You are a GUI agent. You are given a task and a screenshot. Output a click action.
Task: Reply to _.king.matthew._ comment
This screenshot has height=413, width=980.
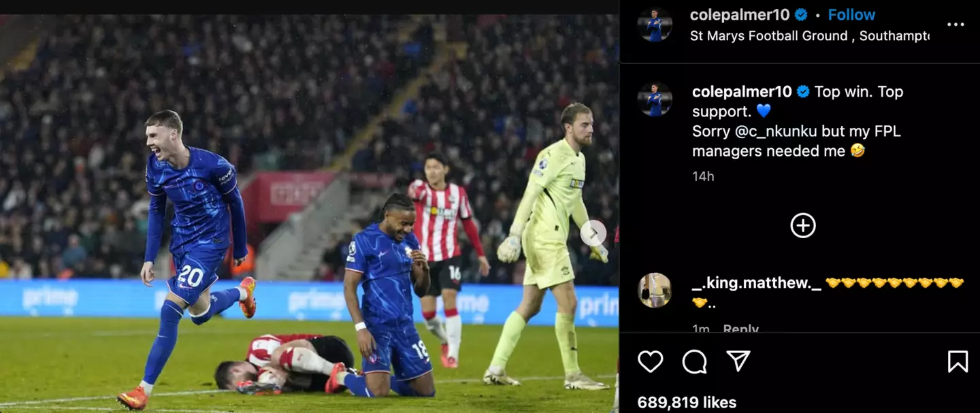pyautogui.click(x=740, y=328)
